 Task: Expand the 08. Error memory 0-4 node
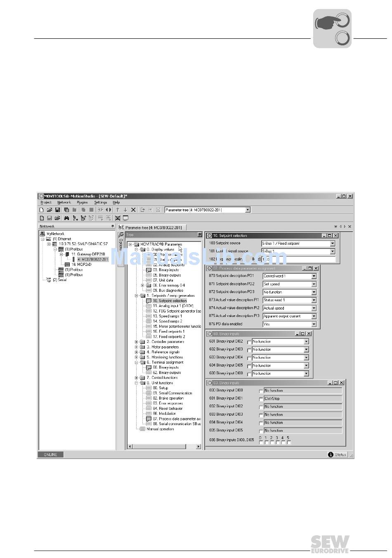143,285
